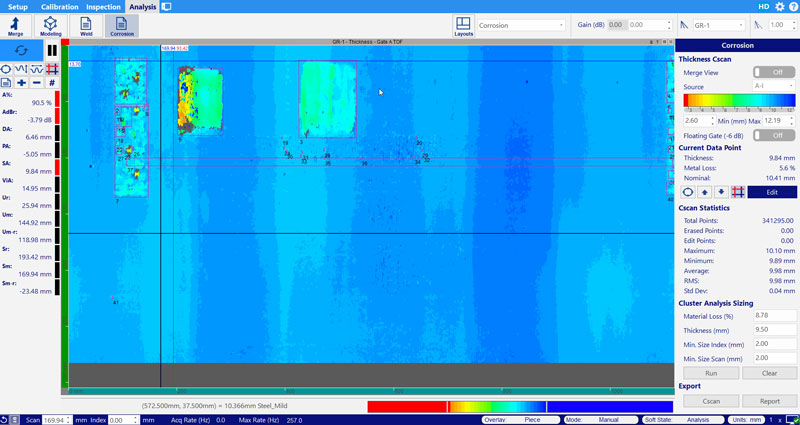
Task: Switch to the Calibration tab
Action: pos(59,7)
